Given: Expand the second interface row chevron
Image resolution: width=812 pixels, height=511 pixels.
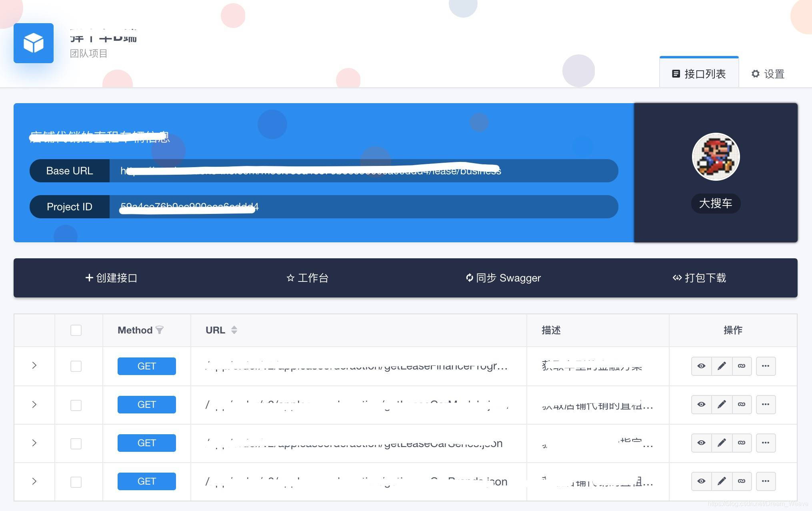Looking at the screenshot, I should [x=34, y=404].
